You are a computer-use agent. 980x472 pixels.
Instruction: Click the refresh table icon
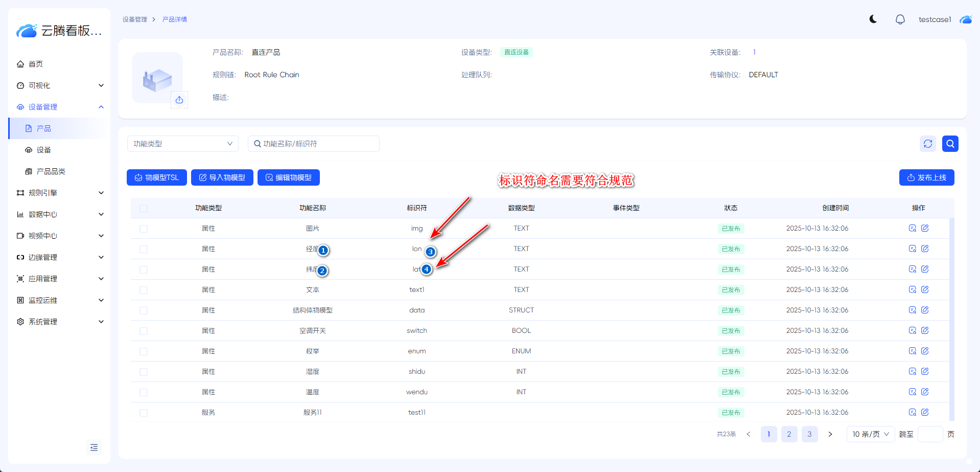[x=928, y=144]
